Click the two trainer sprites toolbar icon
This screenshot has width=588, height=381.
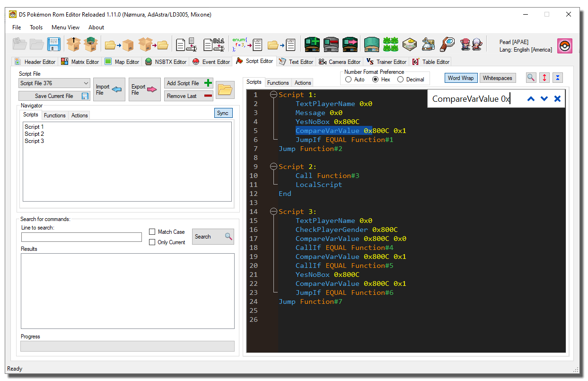[x=471, y=44]
